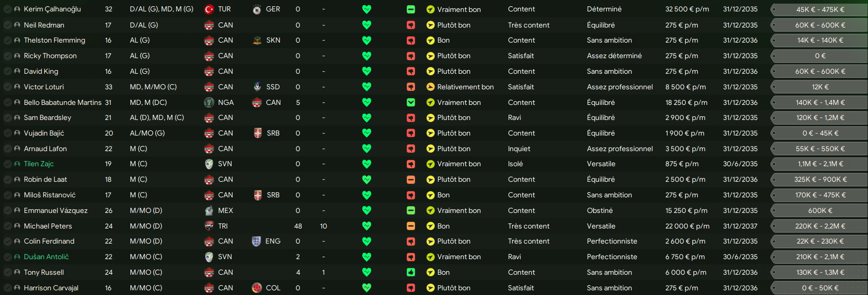Click the Colombia badge in Harrison Carvajal's row
The height and width of the screenshot is (295, 868).
[x=257, y=288]
